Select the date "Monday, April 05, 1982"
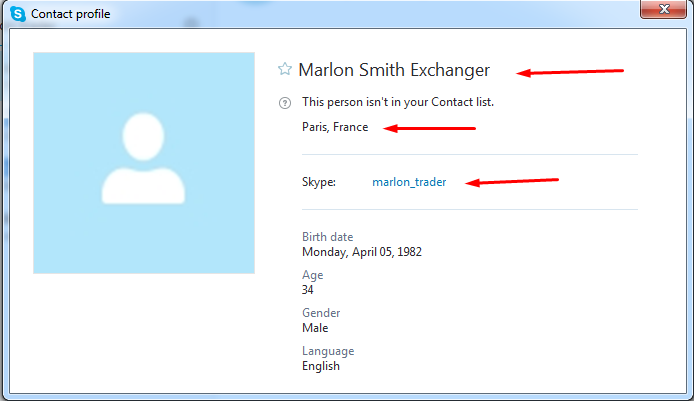Image resolution: width=694 pixels, height=401 pixels. (x=362, y=252)
